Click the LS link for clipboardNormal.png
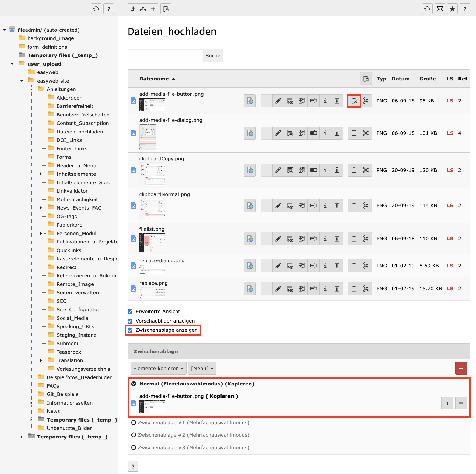 [x=450, y=205]
